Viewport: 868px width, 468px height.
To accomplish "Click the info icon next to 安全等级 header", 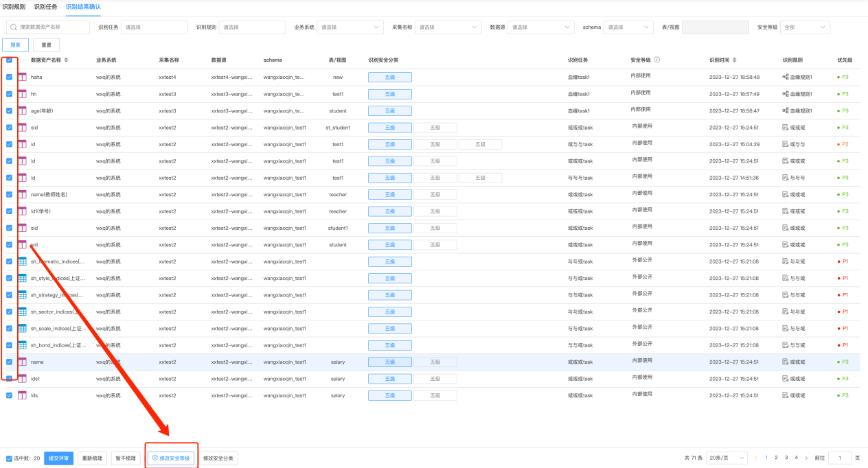I will click(657, 60).
